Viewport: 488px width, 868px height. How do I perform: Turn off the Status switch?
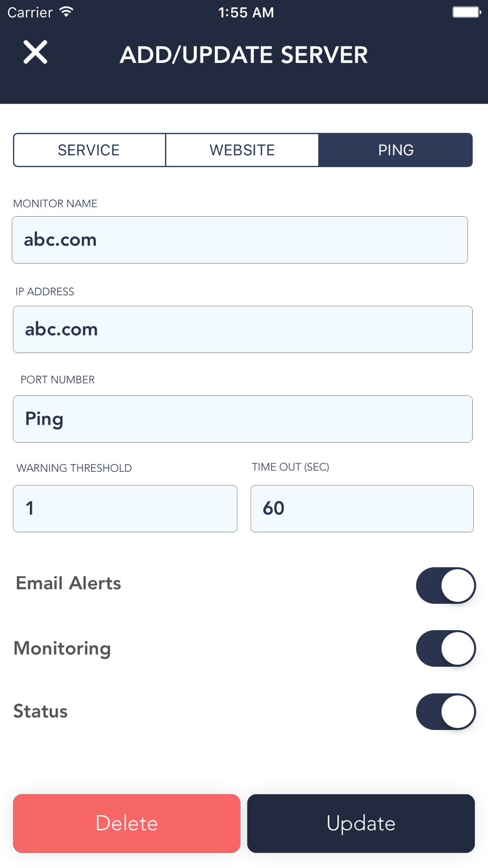446,711
